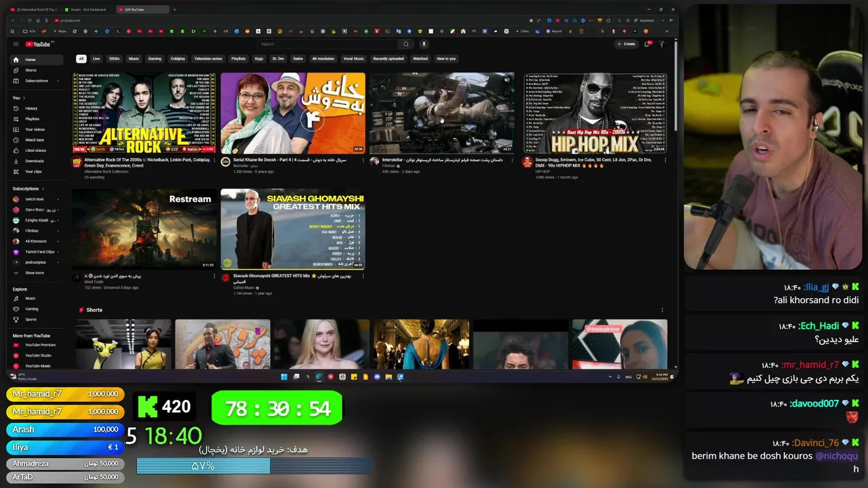Switch to Kick Dashboard browser tab
Viewport: 868px width, 488px height.
(87, 9)
